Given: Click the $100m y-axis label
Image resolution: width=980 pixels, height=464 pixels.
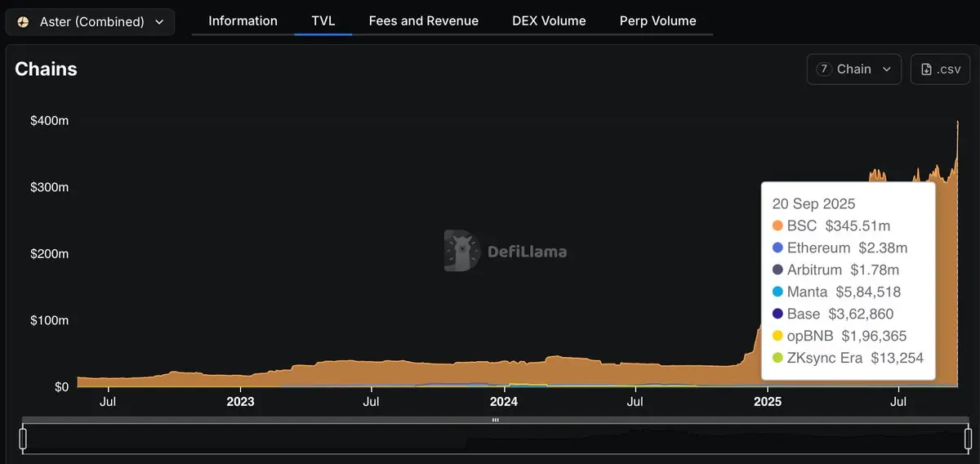Looking at the screenshot, I should 49,320.
